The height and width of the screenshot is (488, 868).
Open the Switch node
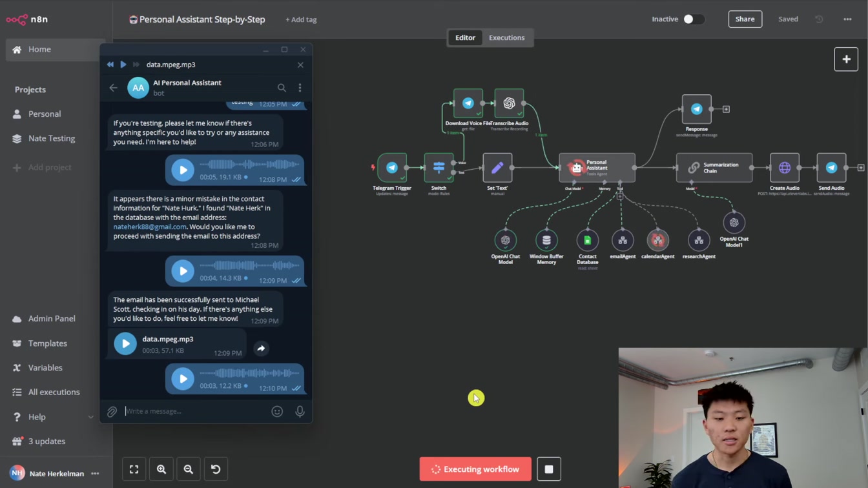[439, 168]
